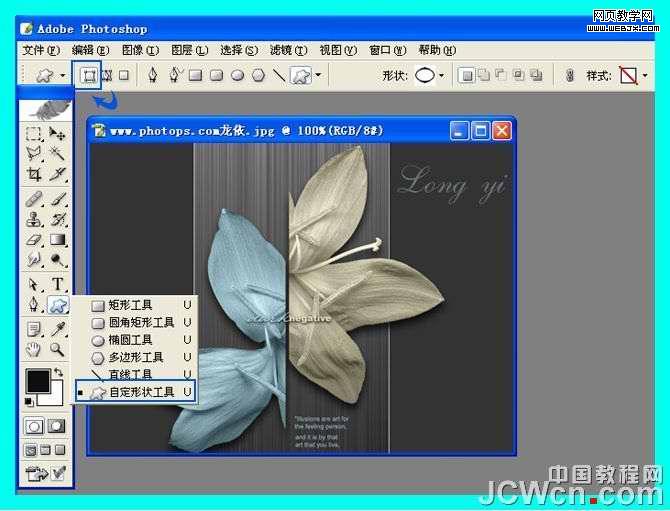Open the 选择(S) menu
The image size is (670, 511).
[239, 50]
